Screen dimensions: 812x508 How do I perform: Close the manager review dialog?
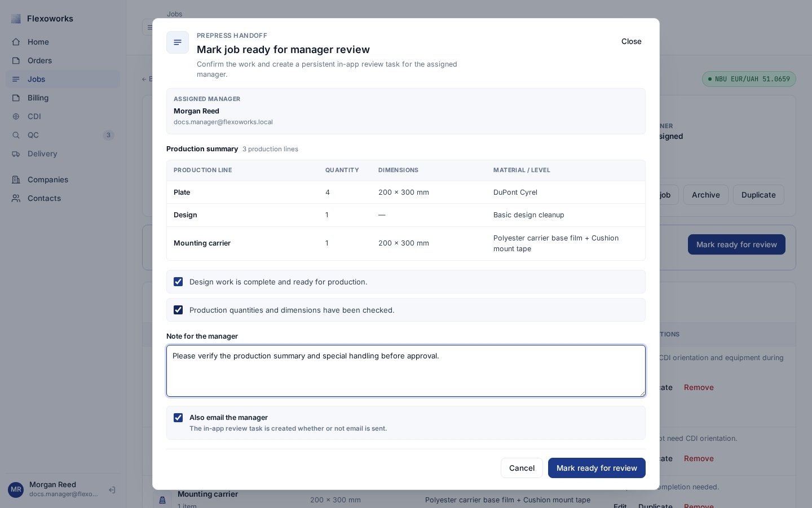pyautogui.click(x=632, y=41)
